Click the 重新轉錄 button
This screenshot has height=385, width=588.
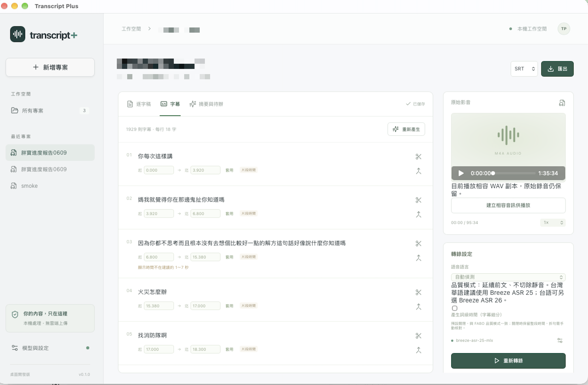click(508, 361)
